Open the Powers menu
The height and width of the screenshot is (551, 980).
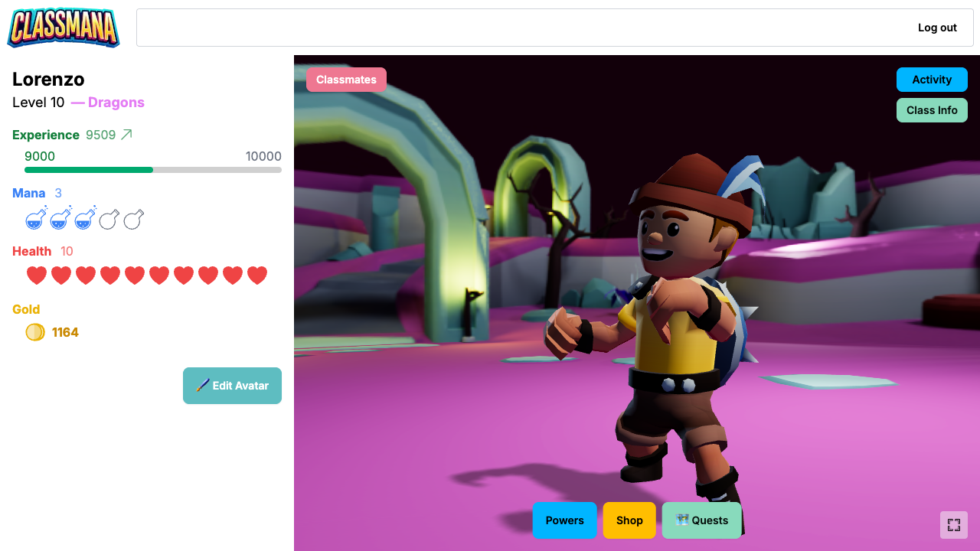[564, 520]
